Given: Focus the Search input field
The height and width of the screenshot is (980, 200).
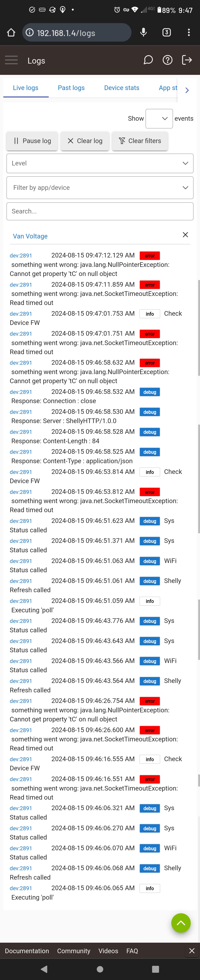Looking at the screenshot, I should [100, 211].
